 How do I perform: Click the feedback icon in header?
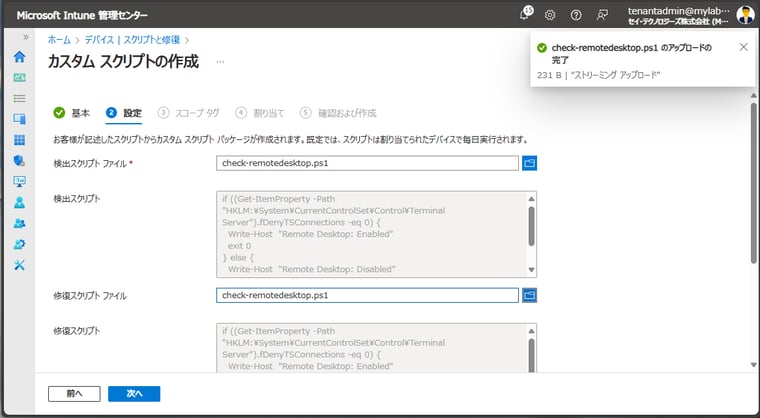pyautogui.click(x=602, y=15)
